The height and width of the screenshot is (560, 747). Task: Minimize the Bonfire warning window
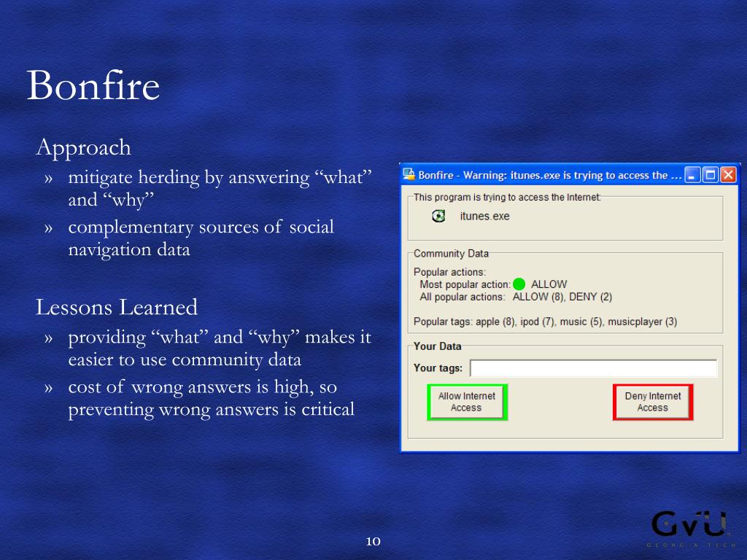(x=692, y=175)
